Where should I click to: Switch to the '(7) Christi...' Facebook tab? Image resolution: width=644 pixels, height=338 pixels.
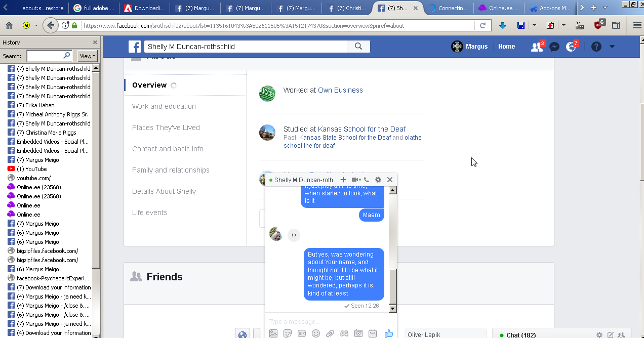click(x=347, y=8)
